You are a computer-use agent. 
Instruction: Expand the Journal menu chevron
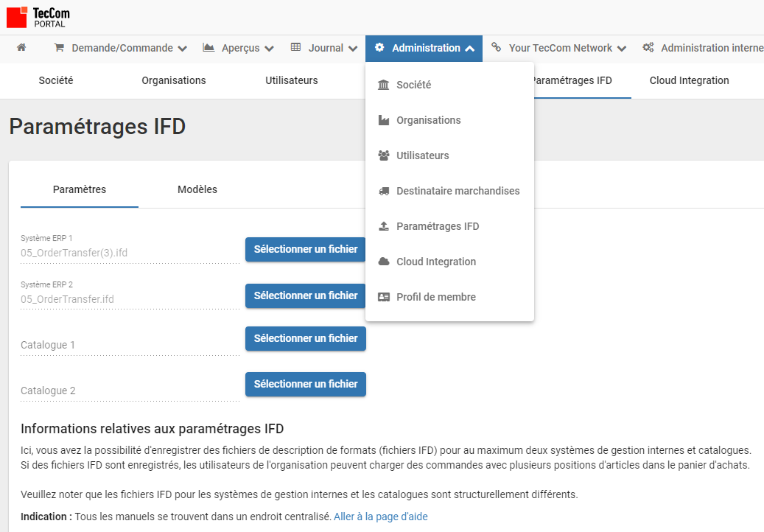pos(353,49)
